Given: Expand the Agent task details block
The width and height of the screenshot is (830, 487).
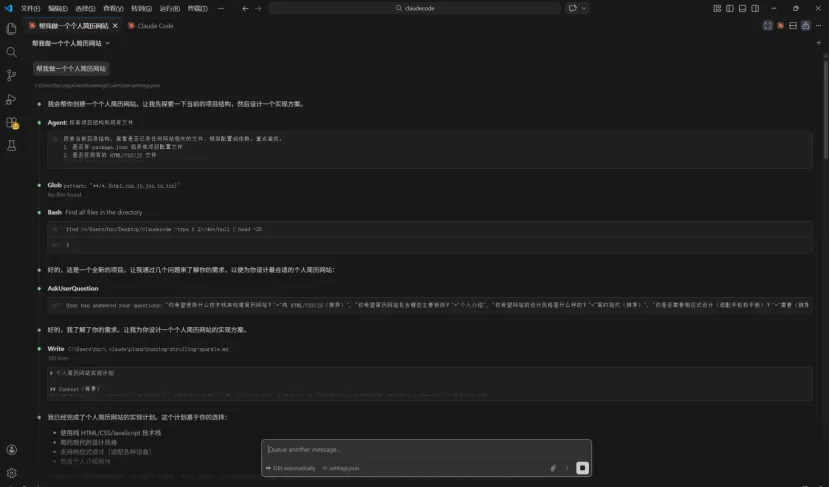Looking at the screenshot, I should tap(430, 150).
